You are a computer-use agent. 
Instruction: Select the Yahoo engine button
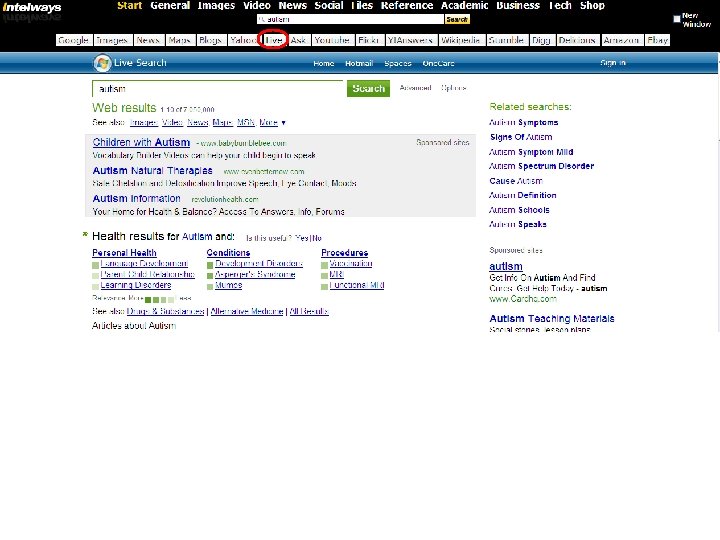coord(243,40)
